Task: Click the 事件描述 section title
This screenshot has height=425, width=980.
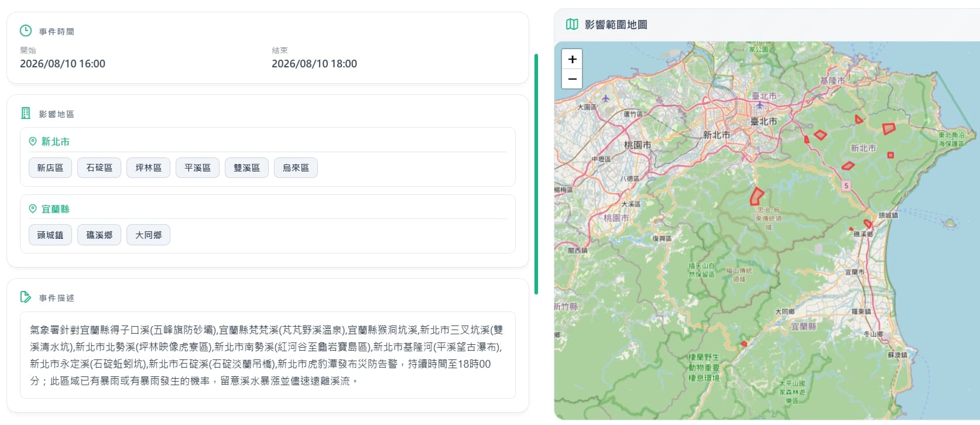Action: click(x=57, y=298)
